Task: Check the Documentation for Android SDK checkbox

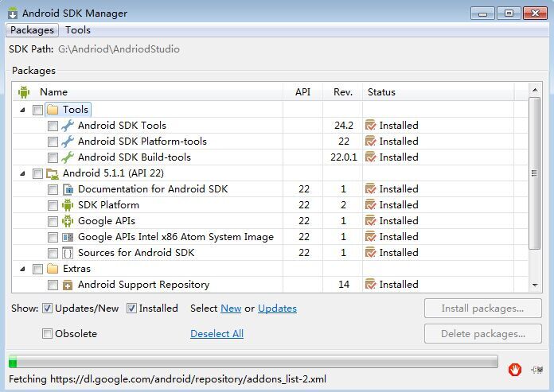Action: (53, 189)
